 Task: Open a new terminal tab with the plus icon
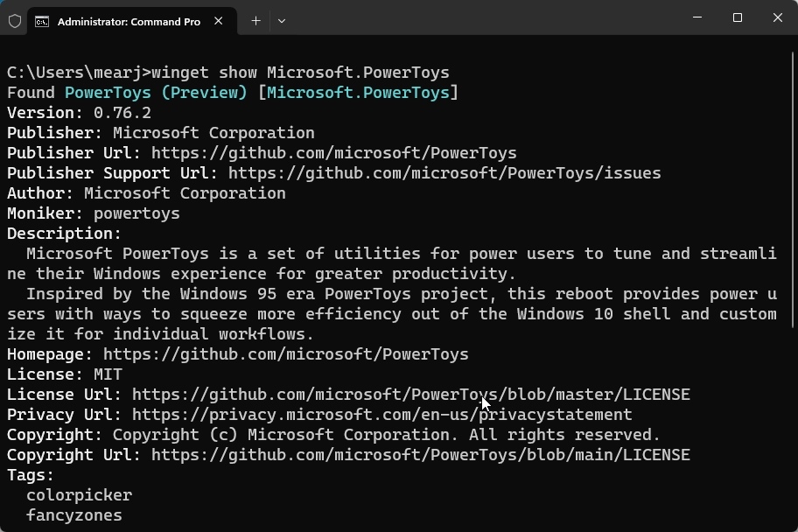click(x=255, y=20)
